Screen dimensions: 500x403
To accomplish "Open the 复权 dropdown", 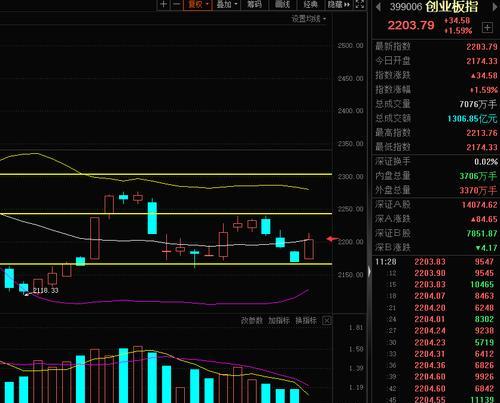I will tap(198, 5).
